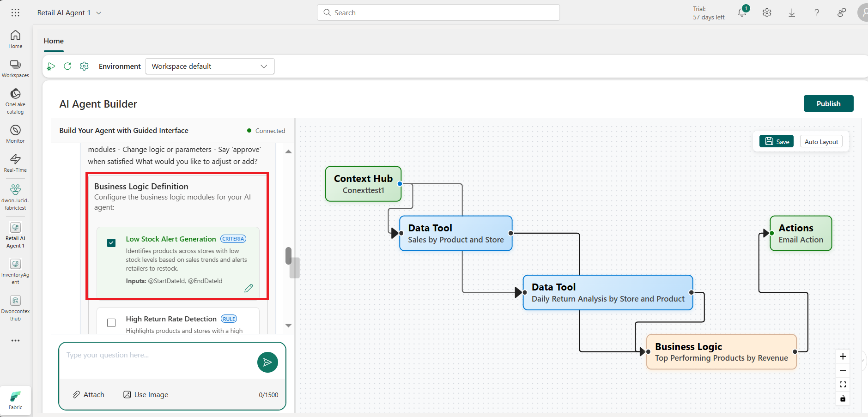
Task: Edit Low Stock Alert Generation pencil icon
Action: [249, 288]
